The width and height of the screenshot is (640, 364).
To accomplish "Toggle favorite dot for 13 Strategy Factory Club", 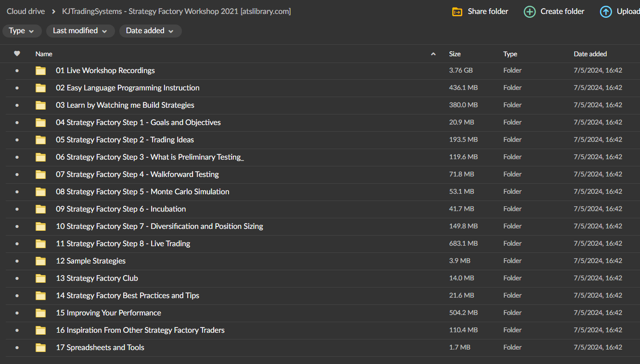I will point(17,278).
